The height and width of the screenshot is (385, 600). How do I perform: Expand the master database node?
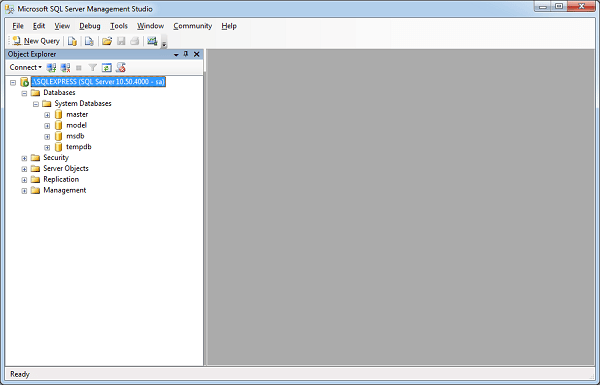tap(47, 115)
